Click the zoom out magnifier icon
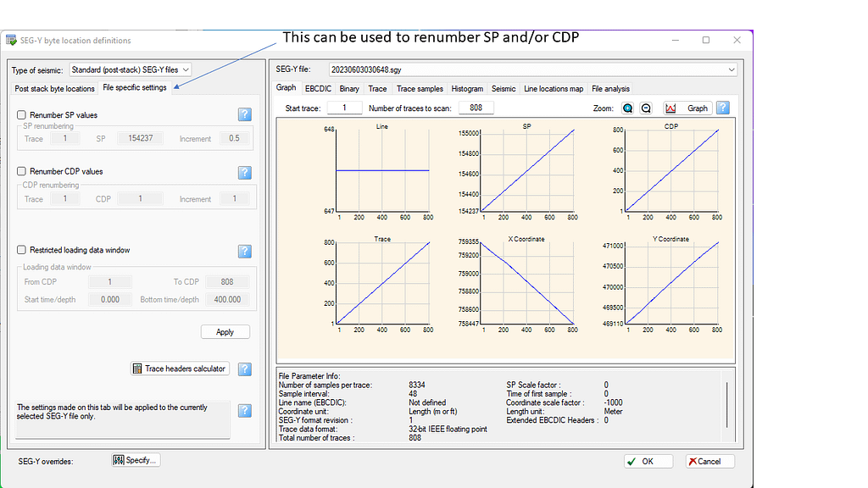The height and width of the screenshot is (488, 868). pos(646,108)
